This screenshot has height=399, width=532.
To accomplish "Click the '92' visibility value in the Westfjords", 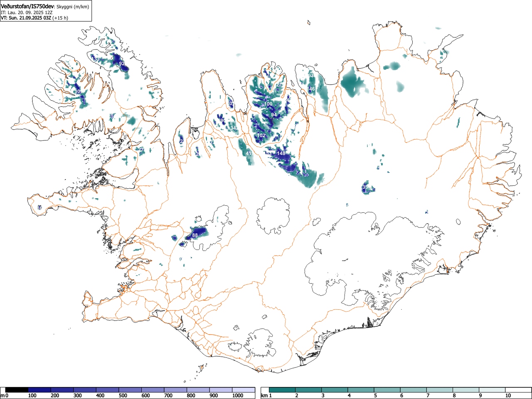I will [122, 64].
